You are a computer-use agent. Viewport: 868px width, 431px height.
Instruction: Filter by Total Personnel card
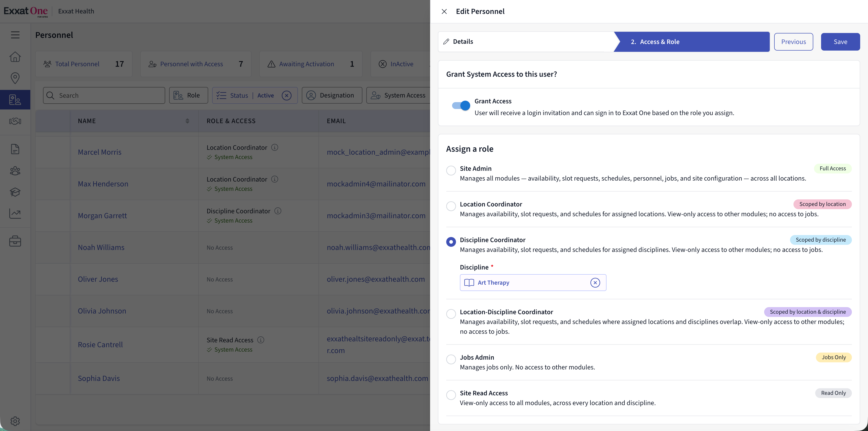[x=84, y=64]
